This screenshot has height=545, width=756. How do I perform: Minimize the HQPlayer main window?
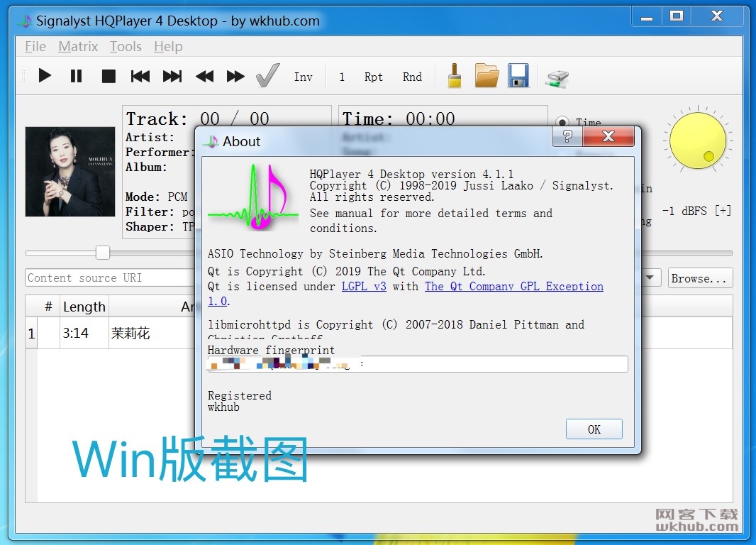[647, 17]
